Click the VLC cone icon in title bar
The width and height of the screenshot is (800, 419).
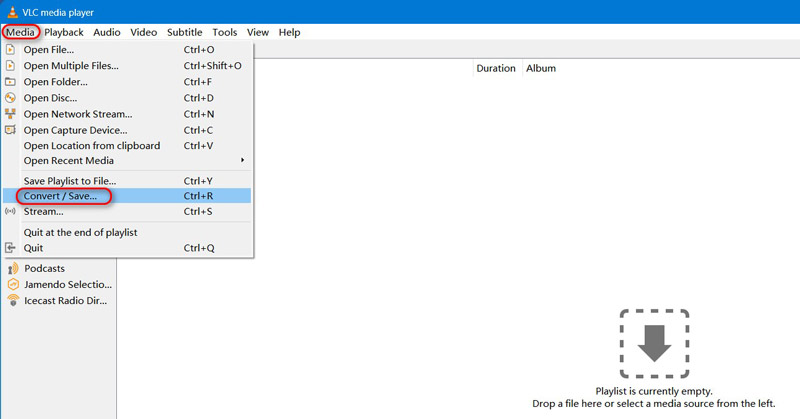12,12
